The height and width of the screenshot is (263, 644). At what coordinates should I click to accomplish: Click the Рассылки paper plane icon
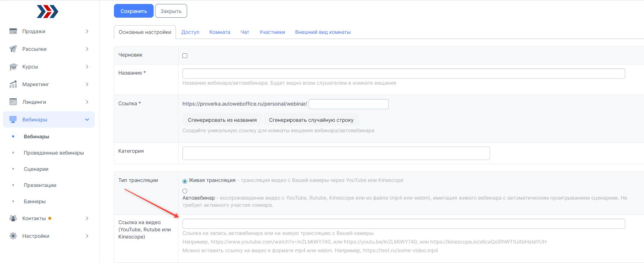(13, 49)
